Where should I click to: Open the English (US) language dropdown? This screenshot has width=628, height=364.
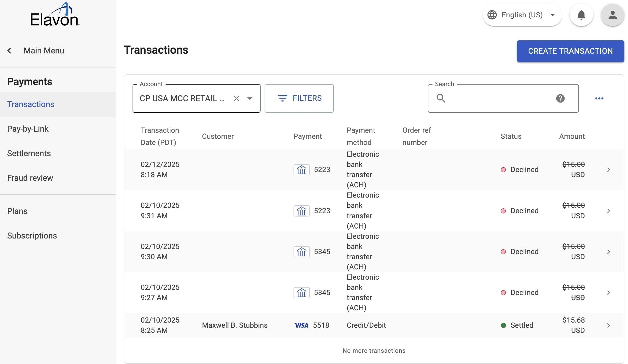(x=522, y=15)
